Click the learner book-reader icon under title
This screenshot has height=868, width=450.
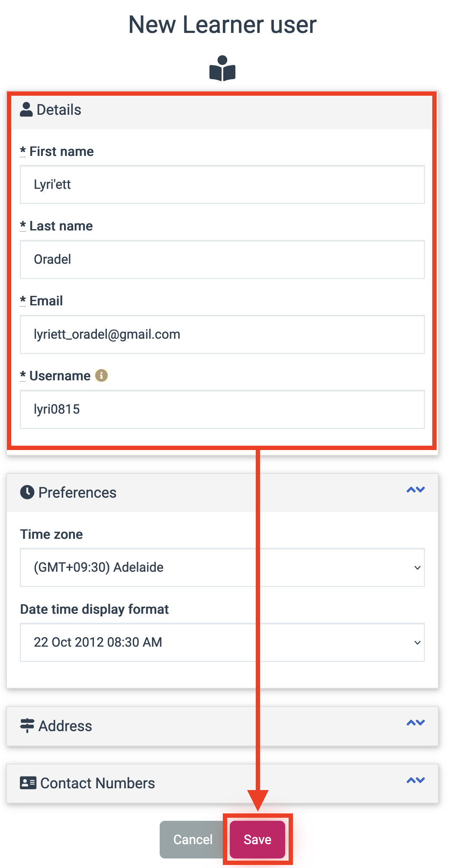pos(222,68)
